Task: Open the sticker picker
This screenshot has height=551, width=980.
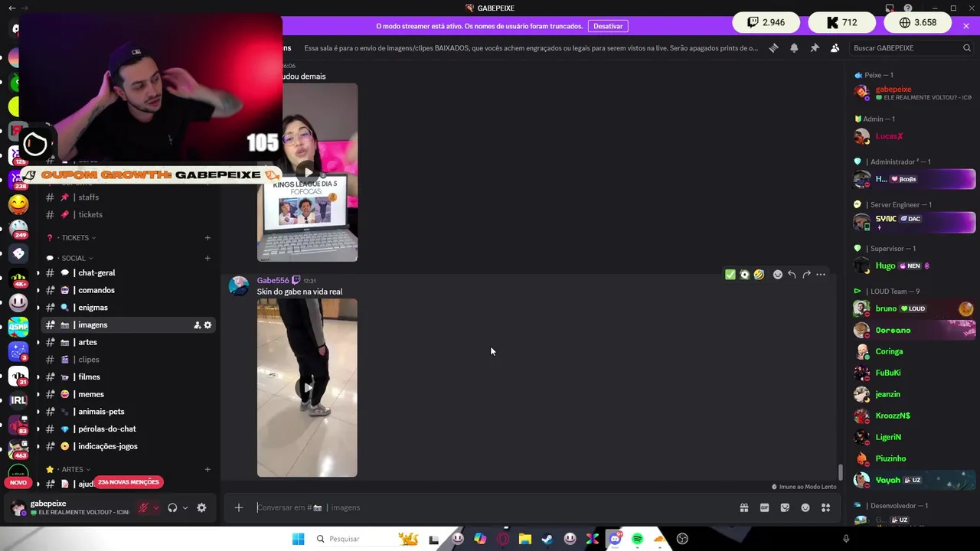Action: coord(785,507)
